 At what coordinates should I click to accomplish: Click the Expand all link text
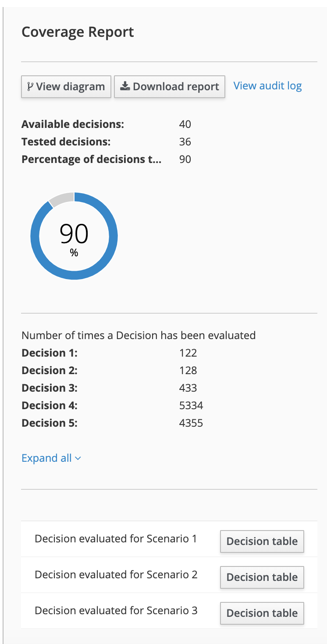tap(46, 458)
